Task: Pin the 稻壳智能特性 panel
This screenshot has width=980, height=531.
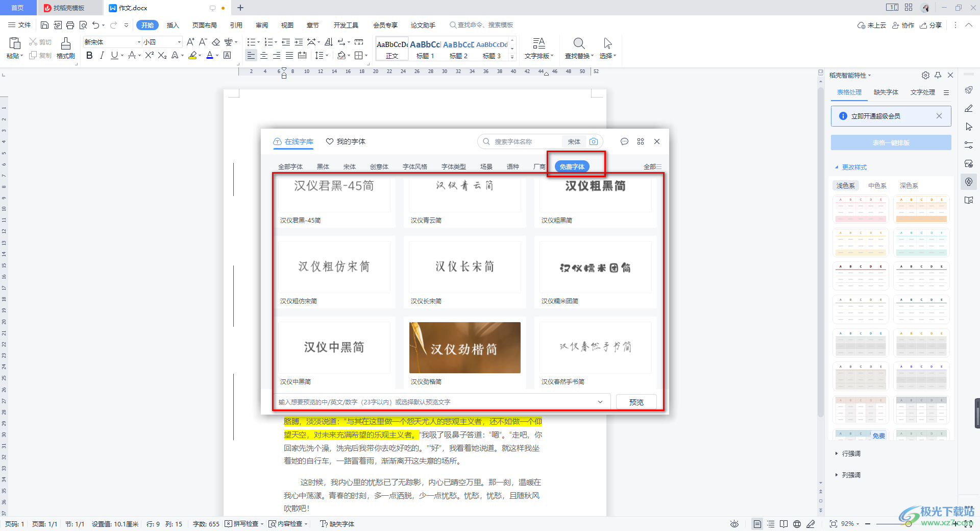Action: tap(938, 75)
